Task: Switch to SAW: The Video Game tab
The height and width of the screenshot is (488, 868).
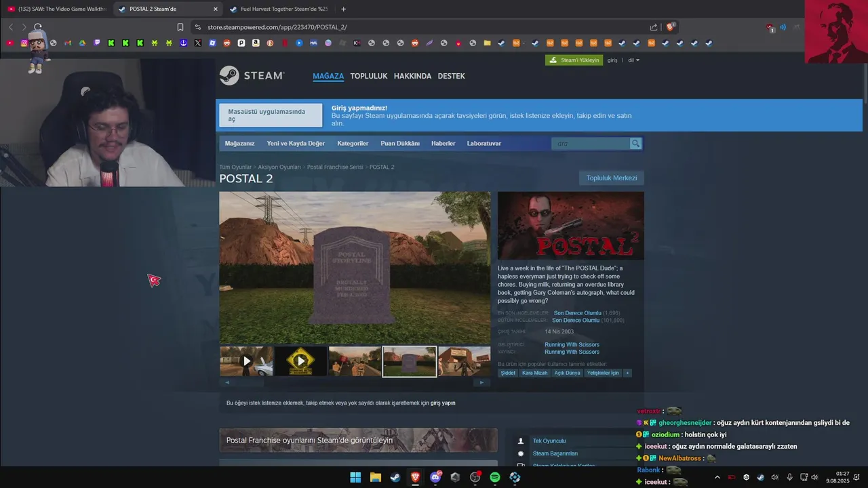Action: 56,9
